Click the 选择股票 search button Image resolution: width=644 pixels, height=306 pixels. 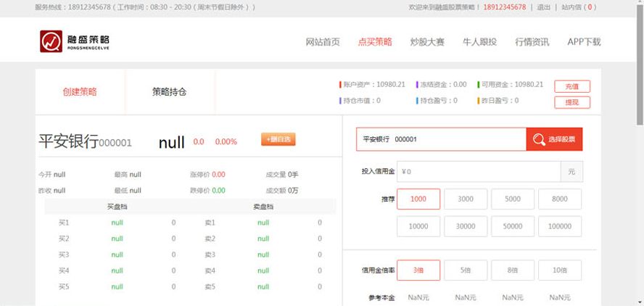coord(554,139)
